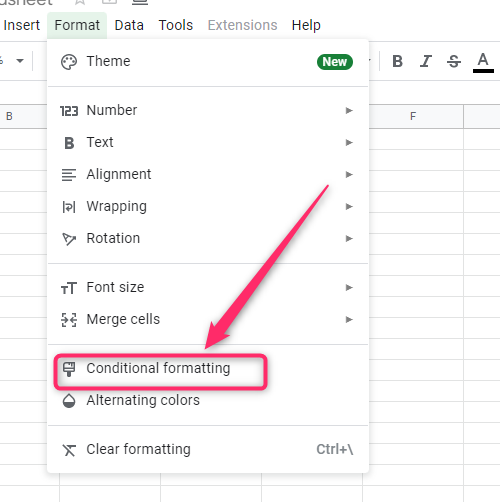Open the dropdown arrow left of the Format menu

(20, 61)
